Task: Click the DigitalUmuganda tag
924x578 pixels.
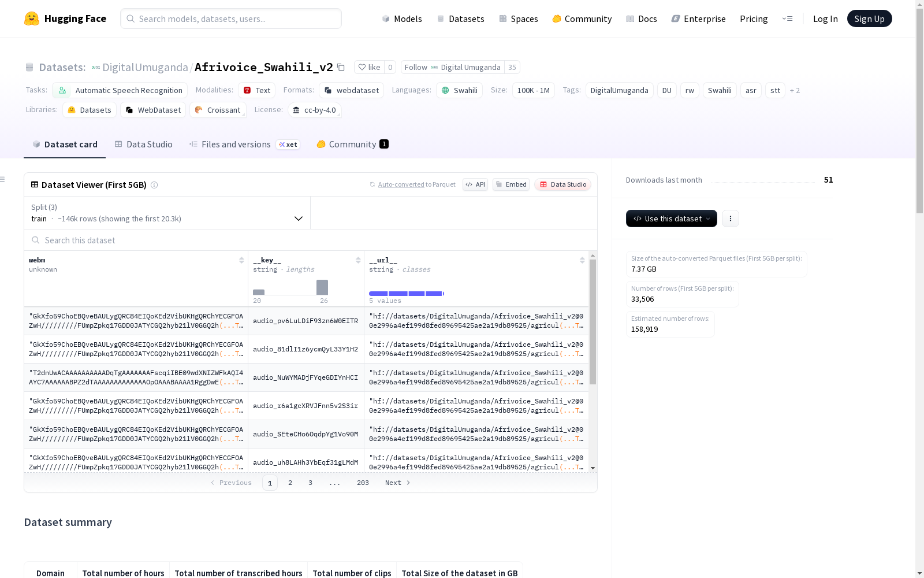Action: click(x=619, y=90)
